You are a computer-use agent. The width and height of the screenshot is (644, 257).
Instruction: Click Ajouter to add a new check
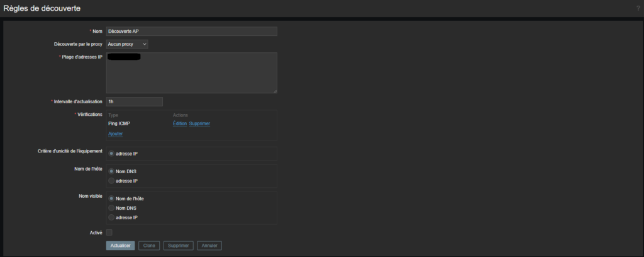coord(115,134)
